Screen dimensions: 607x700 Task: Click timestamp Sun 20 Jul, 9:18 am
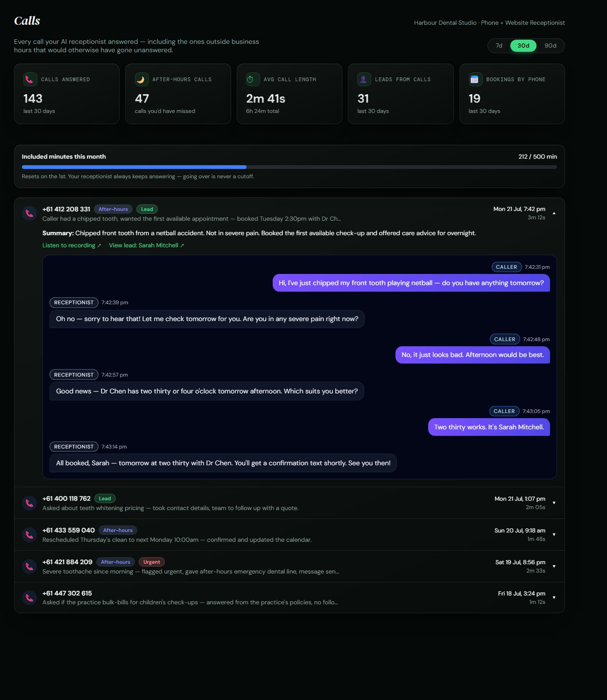point(520,531)
